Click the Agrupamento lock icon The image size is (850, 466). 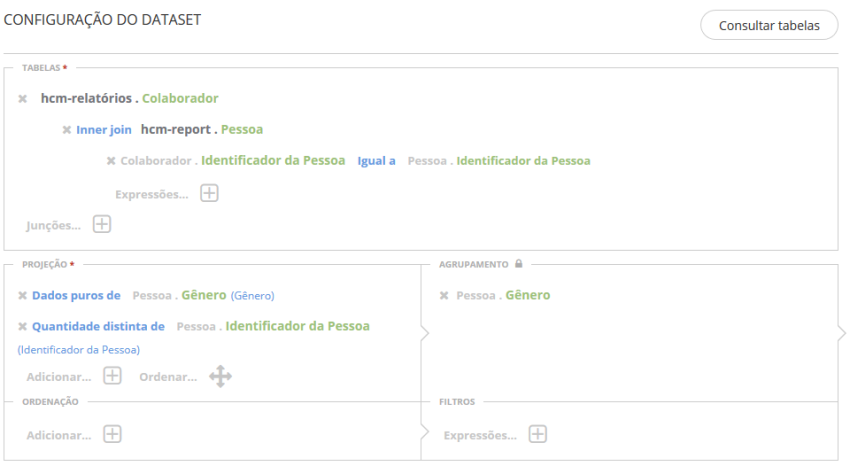[x=518, y=264]
